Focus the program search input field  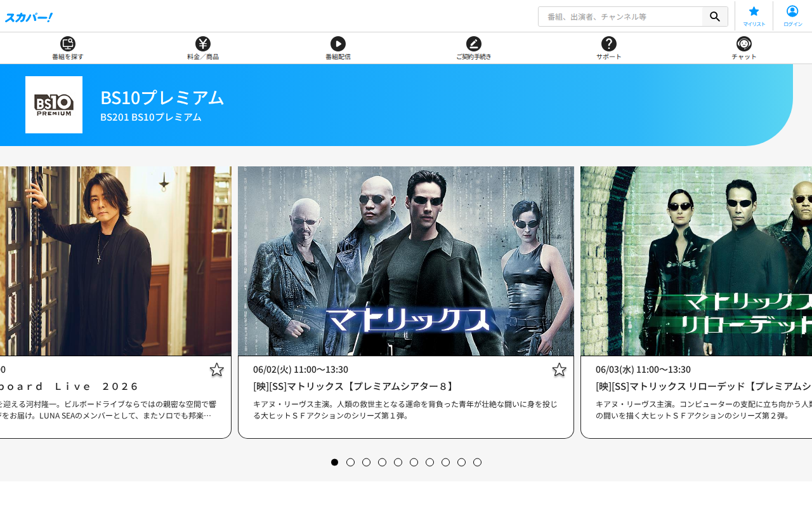tap(620, 17)
